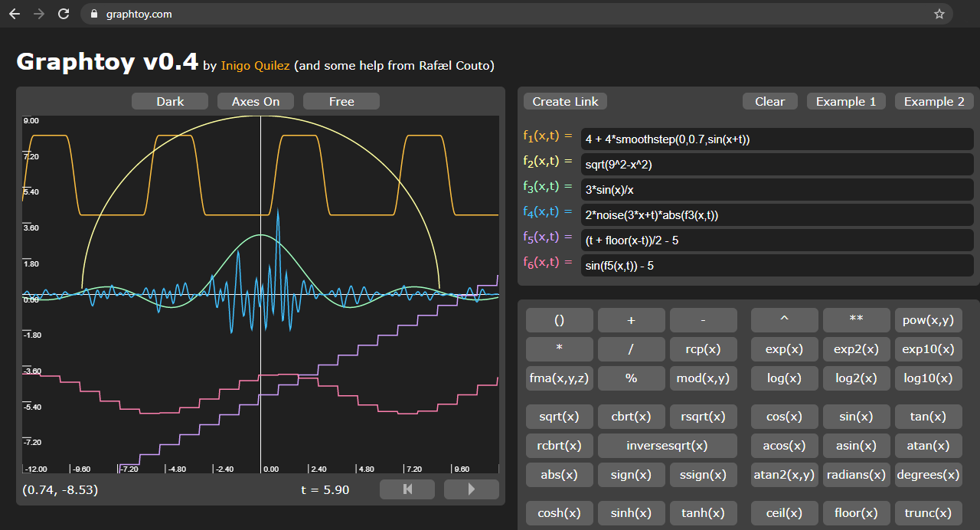Load Example 1 formulas

click(846, 101)
